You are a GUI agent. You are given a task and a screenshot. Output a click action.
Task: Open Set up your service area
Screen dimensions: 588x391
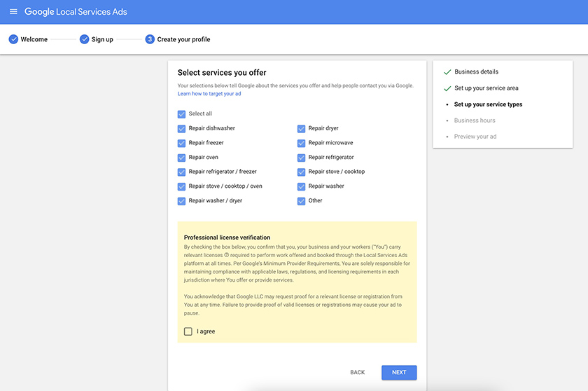(486, 88)
